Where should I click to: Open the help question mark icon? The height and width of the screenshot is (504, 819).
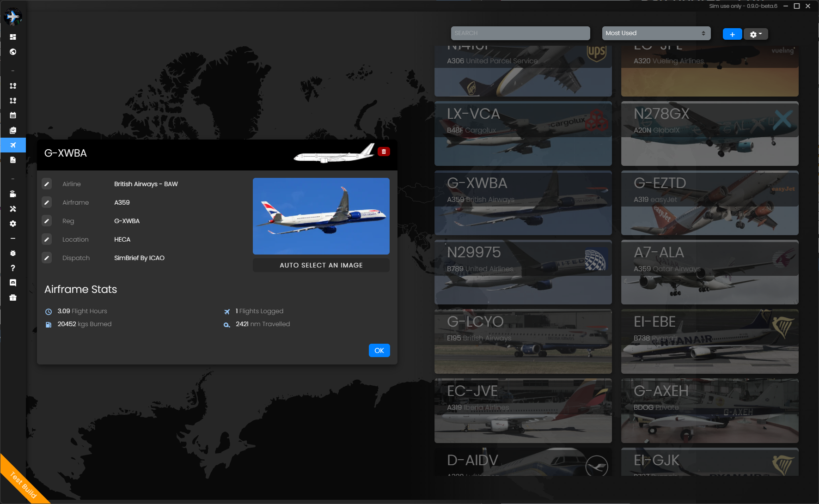(x=13, y=268)
